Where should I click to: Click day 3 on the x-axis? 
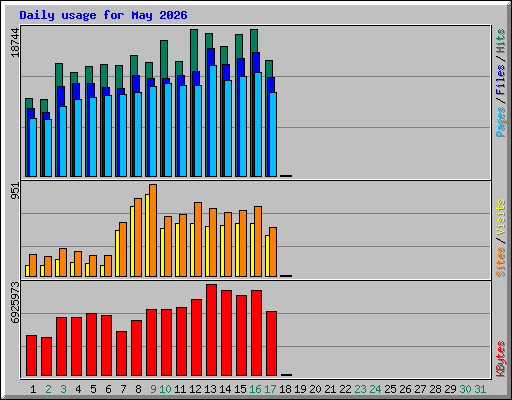point(63,389)
